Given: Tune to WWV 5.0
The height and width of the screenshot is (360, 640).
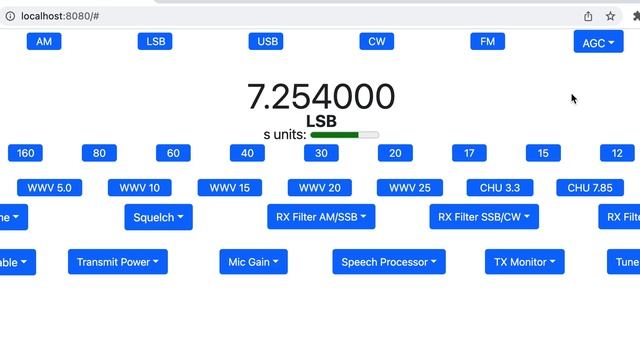Looking at the screenshot, I should pos(49,188).
